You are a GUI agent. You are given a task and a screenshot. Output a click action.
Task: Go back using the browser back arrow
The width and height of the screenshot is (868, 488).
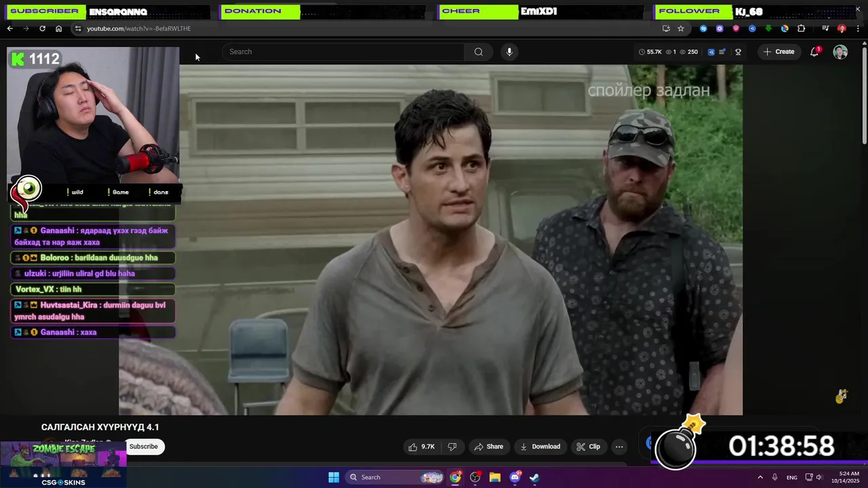point(9,28)
